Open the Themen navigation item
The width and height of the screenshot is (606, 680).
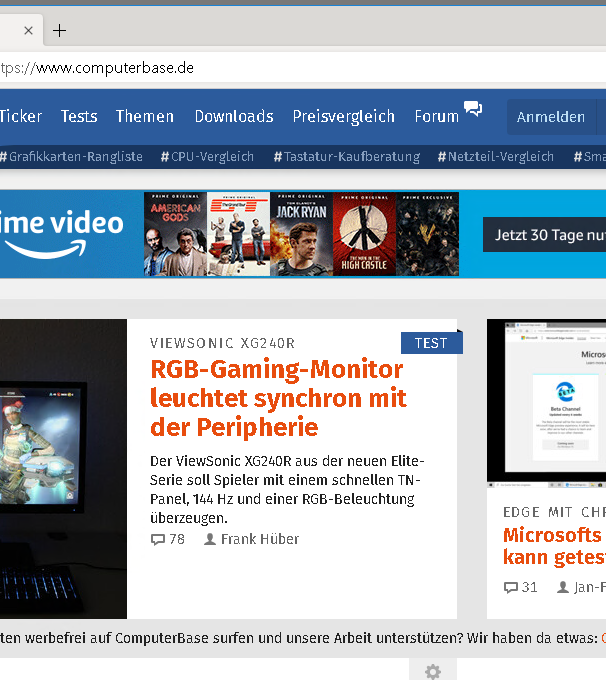click(144, 116)
